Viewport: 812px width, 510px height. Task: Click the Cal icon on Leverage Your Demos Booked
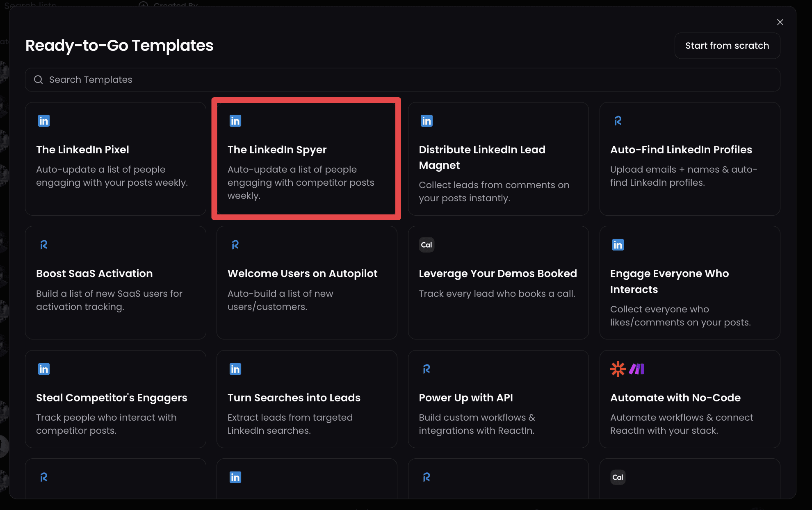pos(426,245)
